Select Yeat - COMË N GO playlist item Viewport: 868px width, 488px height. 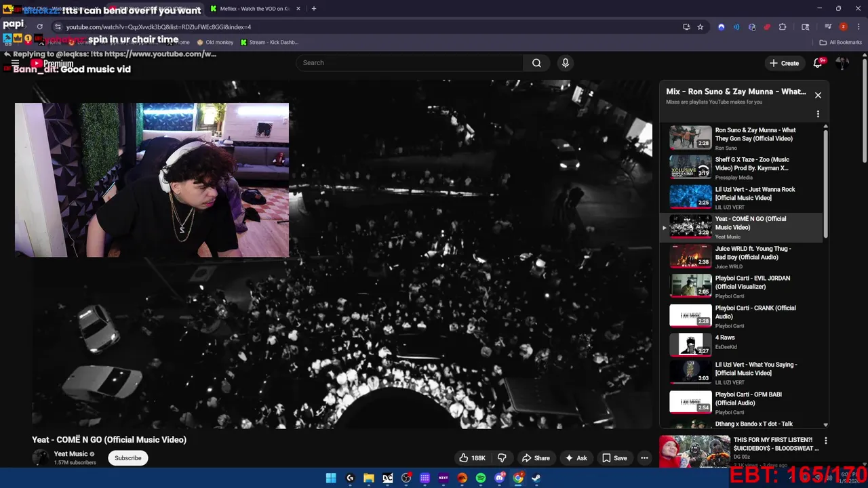pos(742,227)
